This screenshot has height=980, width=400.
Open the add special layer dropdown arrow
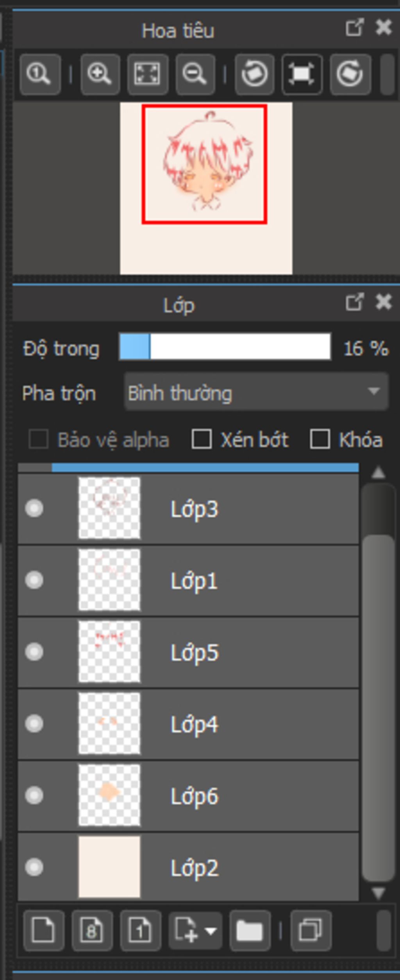211,930
